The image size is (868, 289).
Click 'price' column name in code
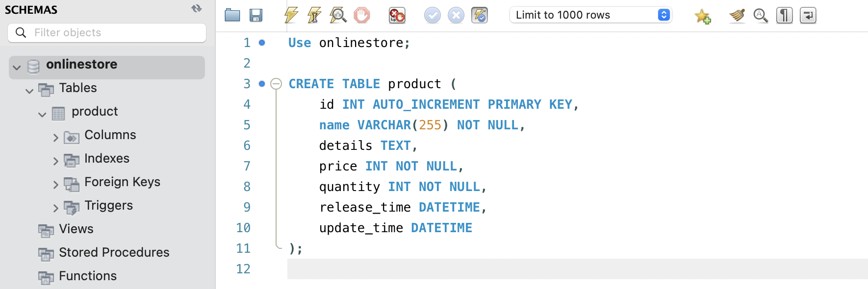(x=338, y=166)
